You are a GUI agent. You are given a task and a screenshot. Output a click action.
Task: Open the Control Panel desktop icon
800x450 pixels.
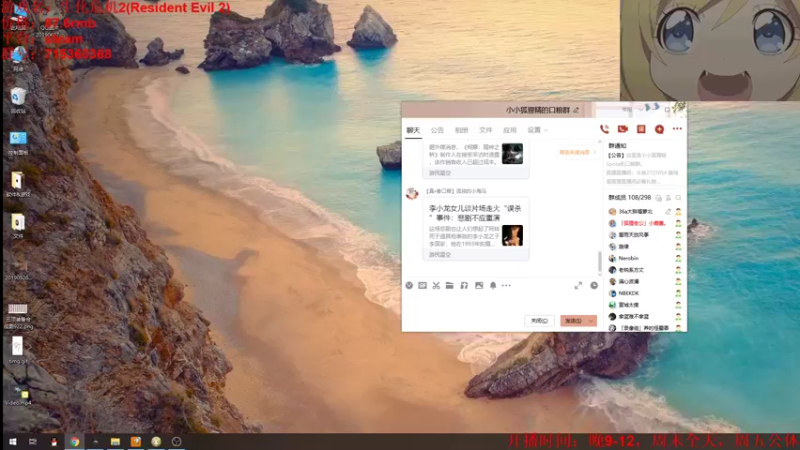point(18,142)
